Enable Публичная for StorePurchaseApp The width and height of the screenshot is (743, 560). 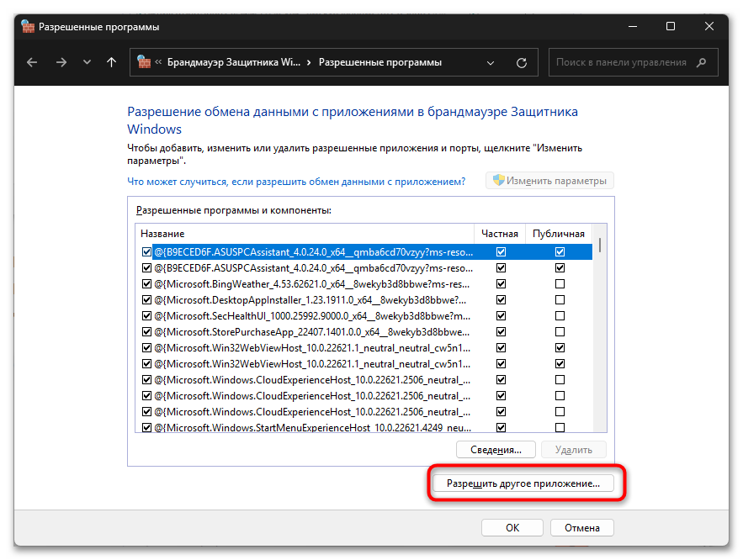click(560, 332)
